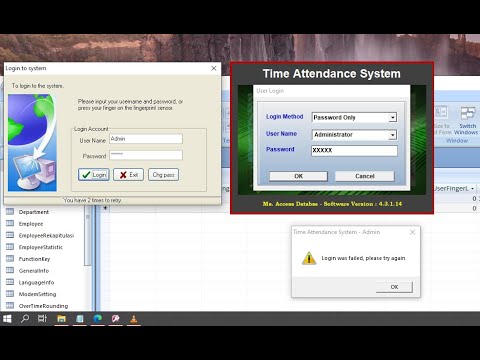Close the Login to system dialog

(214, 68)
